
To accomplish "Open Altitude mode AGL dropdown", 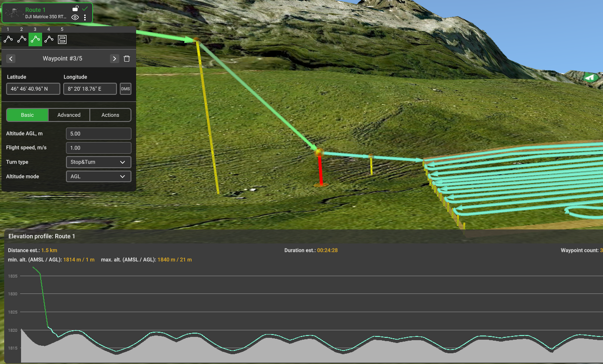I will point(99,177).
